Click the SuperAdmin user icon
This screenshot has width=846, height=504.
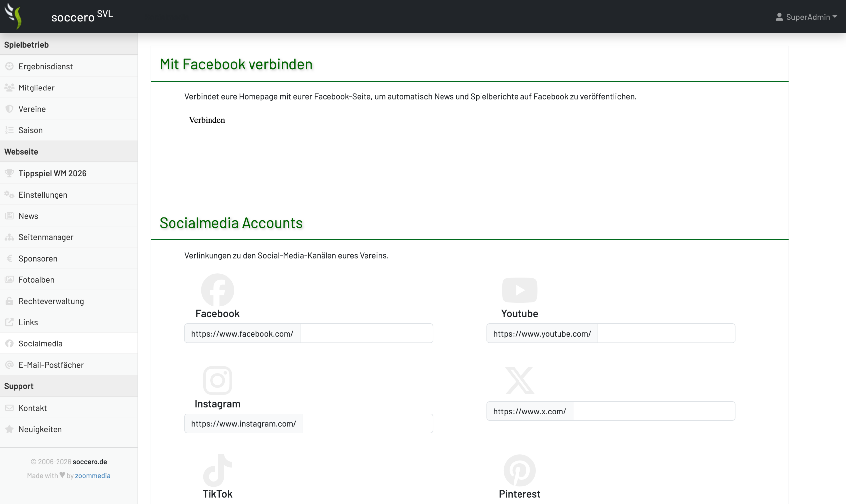pyautogui.click(x=779, y=17)
